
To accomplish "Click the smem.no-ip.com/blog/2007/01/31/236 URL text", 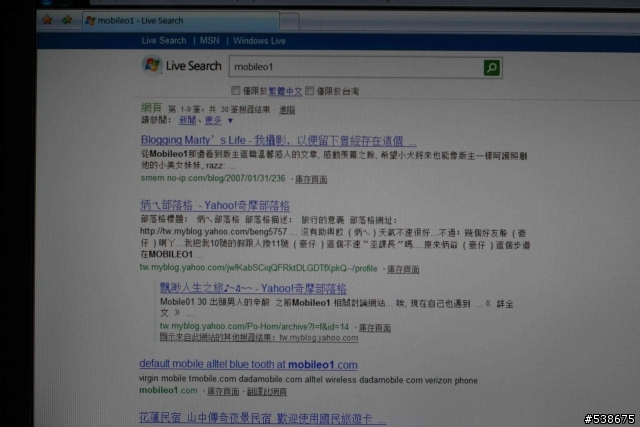I will tap(213, 178).
